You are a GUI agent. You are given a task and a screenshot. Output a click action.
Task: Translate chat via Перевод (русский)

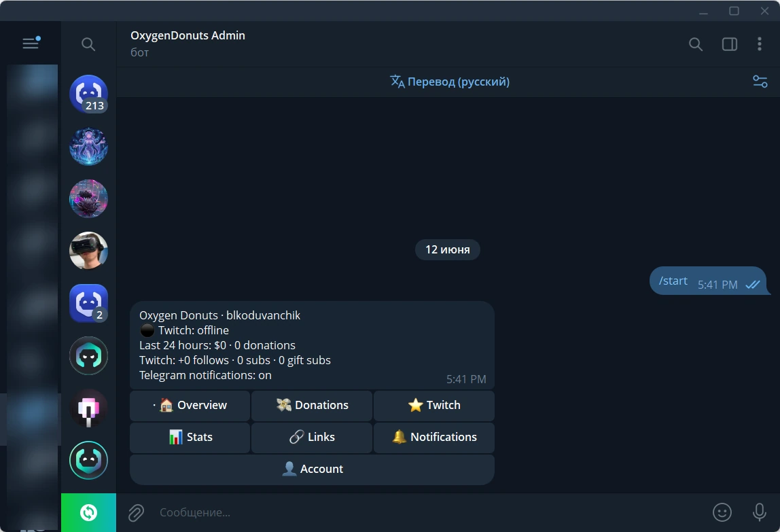point(450,82)
